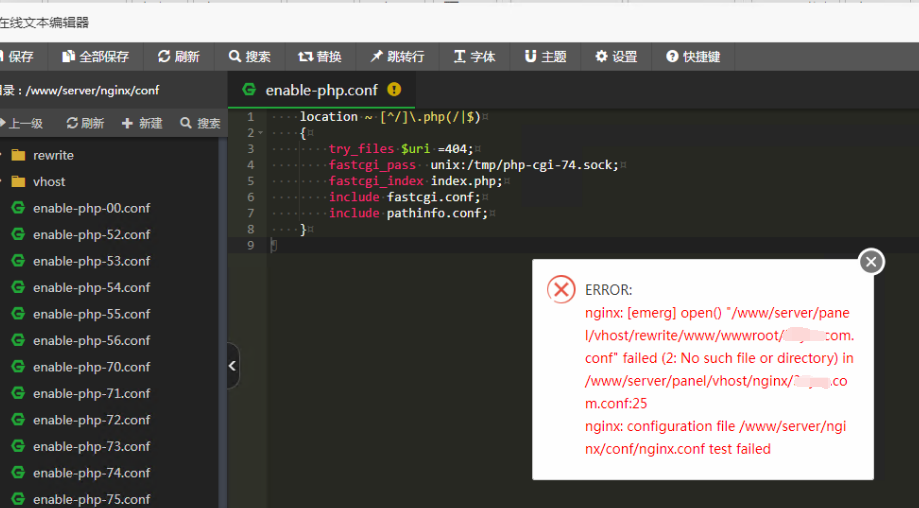This screenshot has height=508, width=919.
Task: Click the Save (保存) toolbar button
Action: 18,57
